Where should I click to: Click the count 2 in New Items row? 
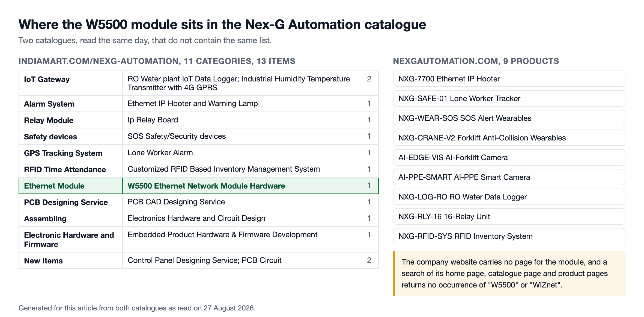click(369, 260)
